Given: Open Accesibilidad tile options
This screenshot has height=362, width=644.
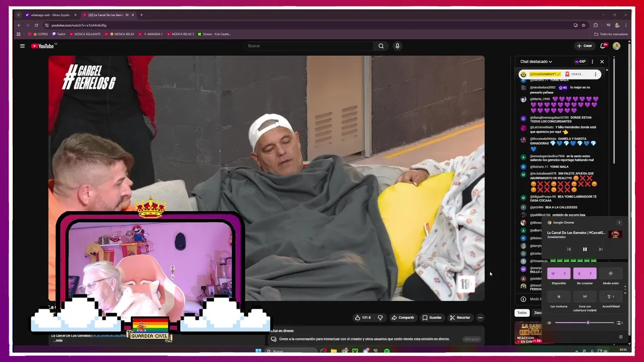Looking at the screenshot, I should point(611,297).
